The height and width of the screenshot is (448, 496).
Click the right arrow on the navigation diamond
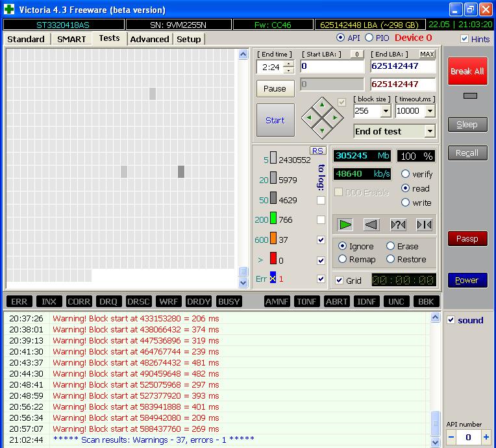coord(335,118)
